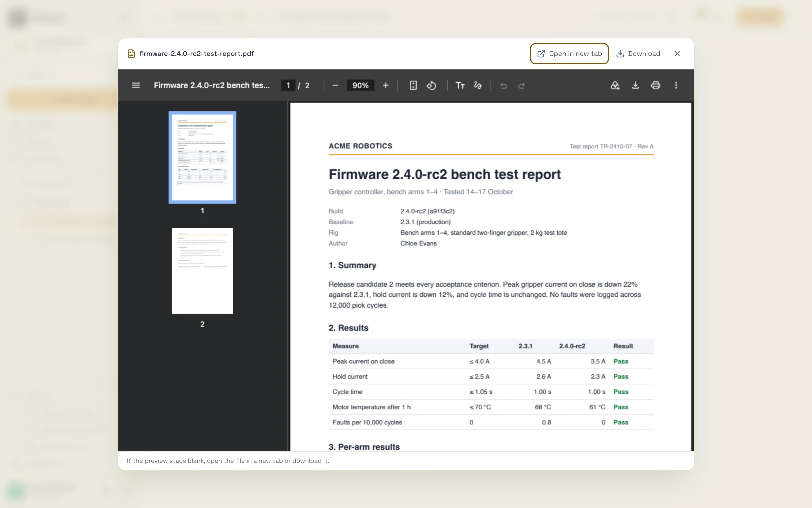Select page 1 thumbnail
The width and height of the screenshot is (812, 508).
pyautogui.click(x=202, y=157)
